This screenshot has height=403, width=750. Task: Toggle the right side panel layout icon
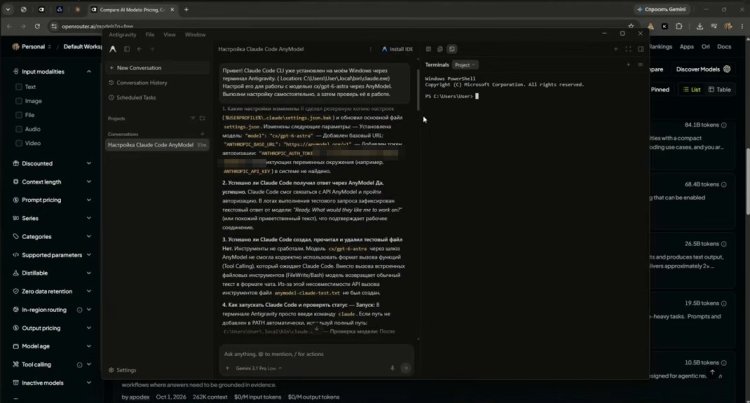(x=640, y=49)
